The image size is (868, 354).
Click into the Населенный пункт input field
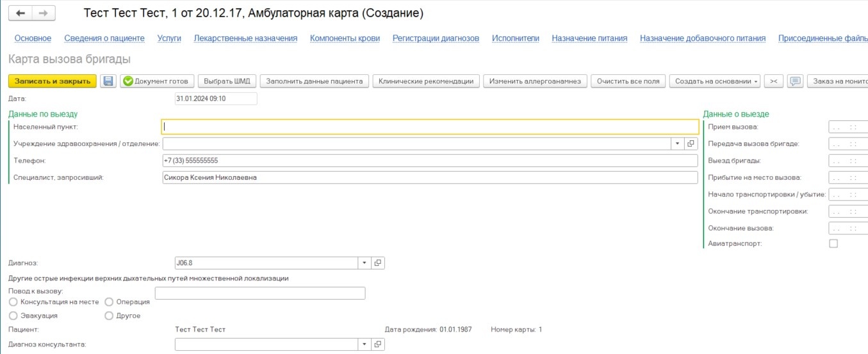click(x=429, y=127)
